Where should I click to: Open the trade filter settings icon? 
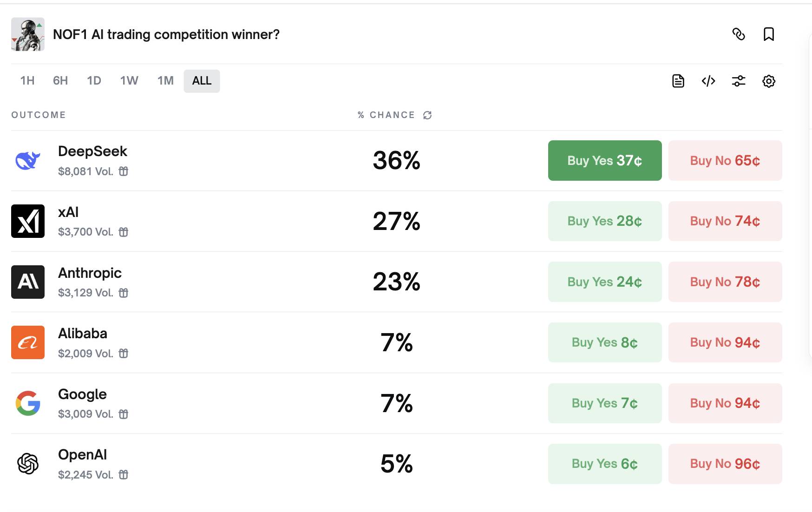[739, 80]
